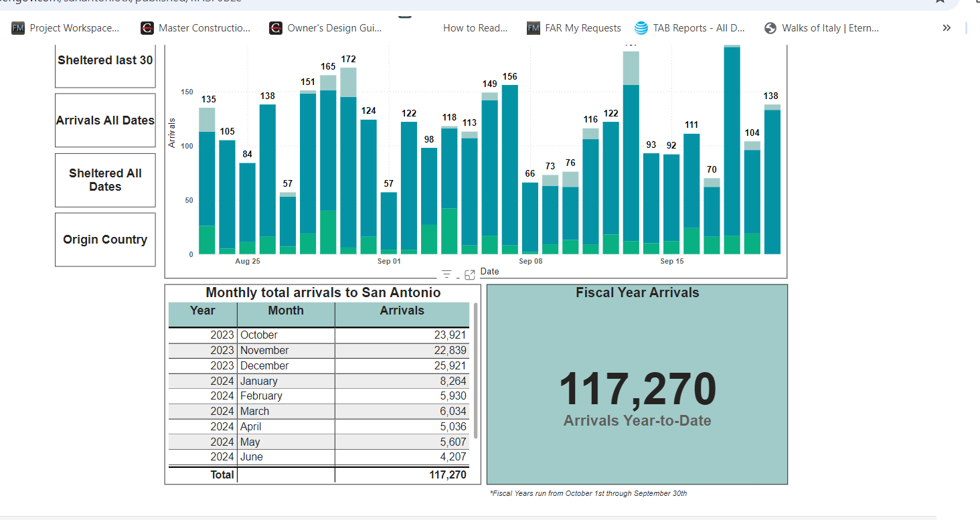Click the Sep 01 date axis label

[x=389, y=261]
